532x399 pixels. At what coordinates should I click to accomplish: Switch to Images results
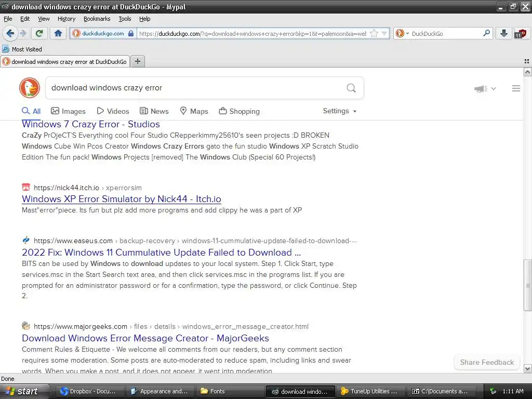(68, 111)
